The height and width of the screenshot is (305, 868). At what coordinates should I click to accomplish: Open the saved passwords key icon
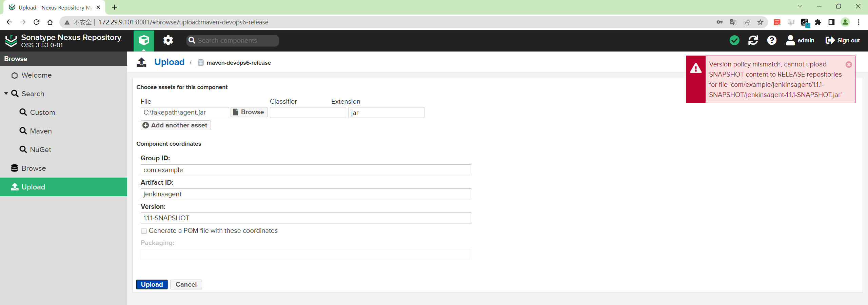(x=719, y=22)
